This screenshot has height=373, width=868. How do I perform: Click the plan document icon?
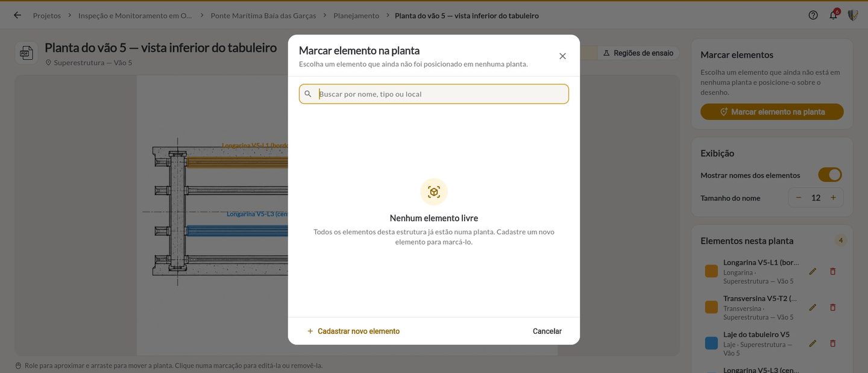coord(27,53)
